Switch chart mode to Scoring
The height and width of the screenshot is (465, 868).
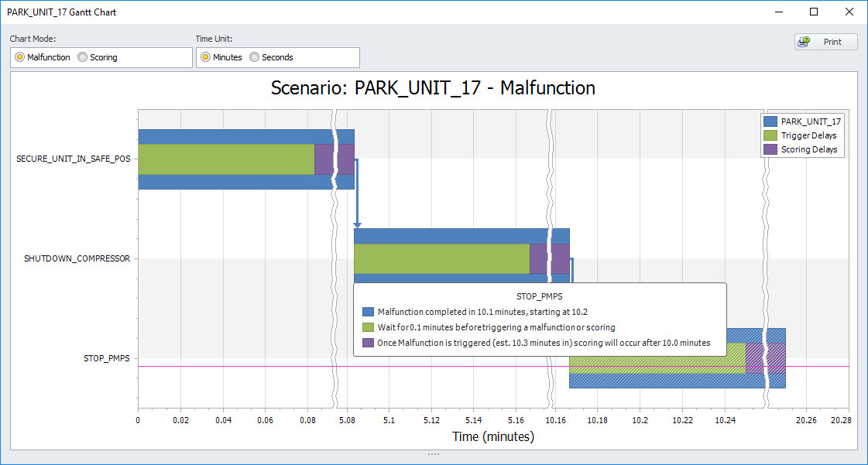(82, 57)
